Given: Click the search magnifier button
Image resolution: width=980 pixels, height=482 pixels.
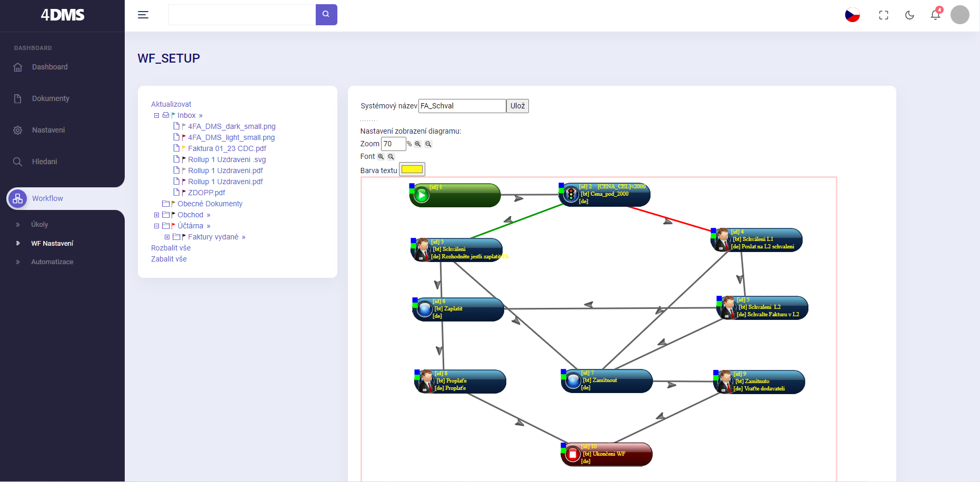Looking at the screenshot, I should 326,15.
